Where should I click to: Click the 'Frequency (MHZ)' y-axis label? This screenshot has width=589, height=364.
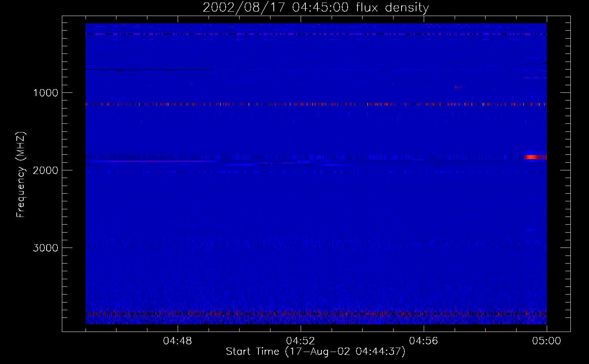pos(21,175)
